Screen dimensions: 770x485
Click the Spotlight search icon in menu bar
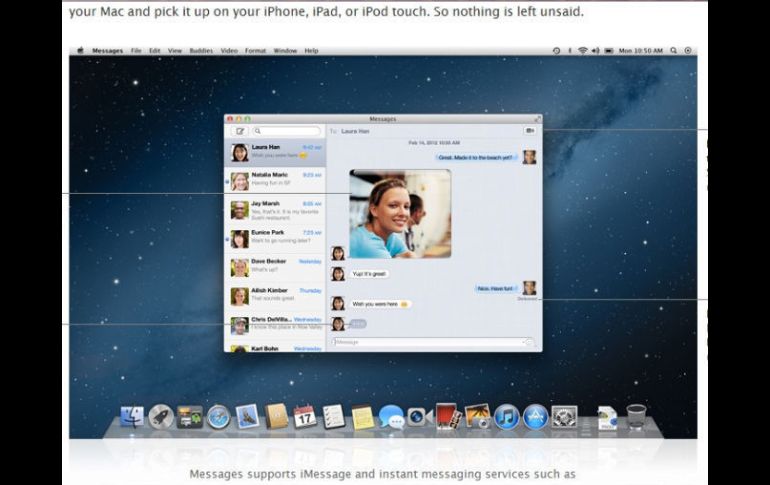tap(674, 50)
